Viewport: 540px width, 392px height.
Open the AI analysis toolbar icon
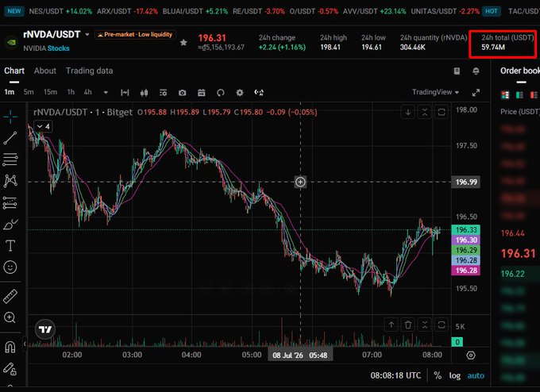pos(259,92)
